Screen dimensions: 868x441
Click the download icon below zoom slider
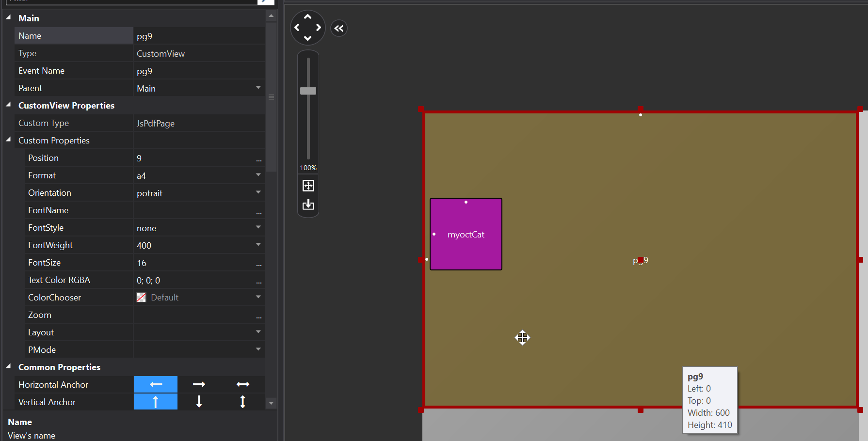pyautogui.click(x=308, y=205)
